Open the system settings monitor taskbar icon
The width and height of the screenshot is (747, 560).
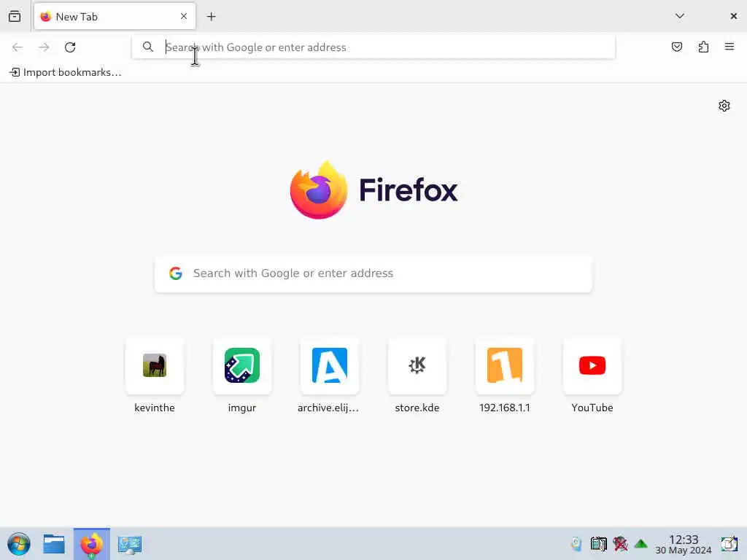click(130, 545)
